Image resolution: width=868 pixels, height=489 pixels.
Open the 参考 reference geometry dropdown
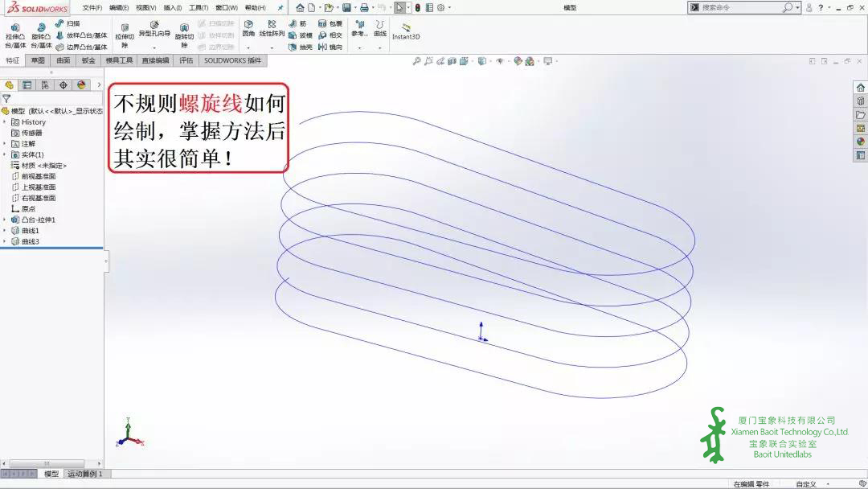pos(359,29)
